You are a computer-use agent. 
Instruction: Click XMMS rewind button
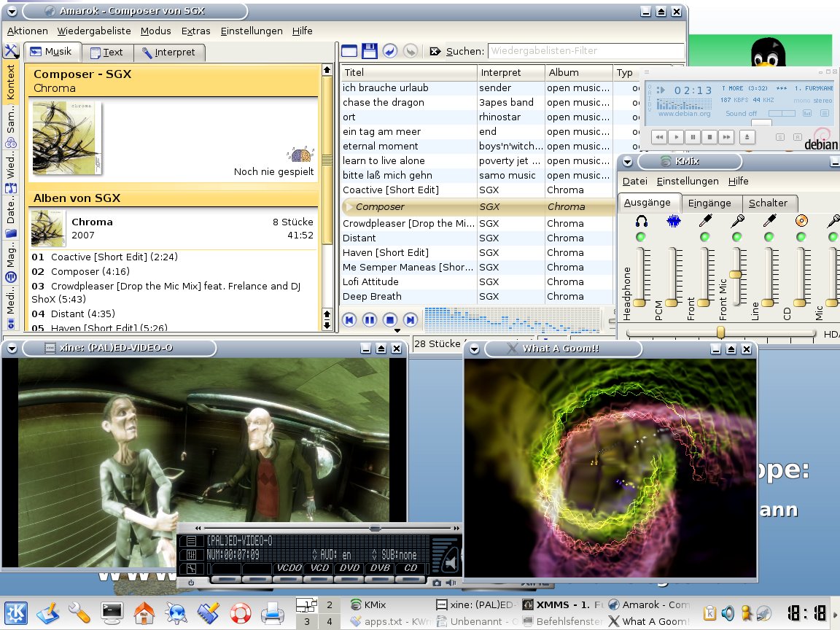coord(659,137)
